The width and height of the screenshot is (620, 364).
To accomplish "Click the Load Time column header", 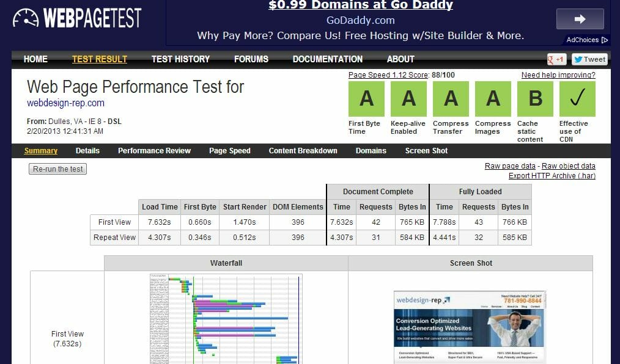I will pyautogui.click(x=160, y=207).
